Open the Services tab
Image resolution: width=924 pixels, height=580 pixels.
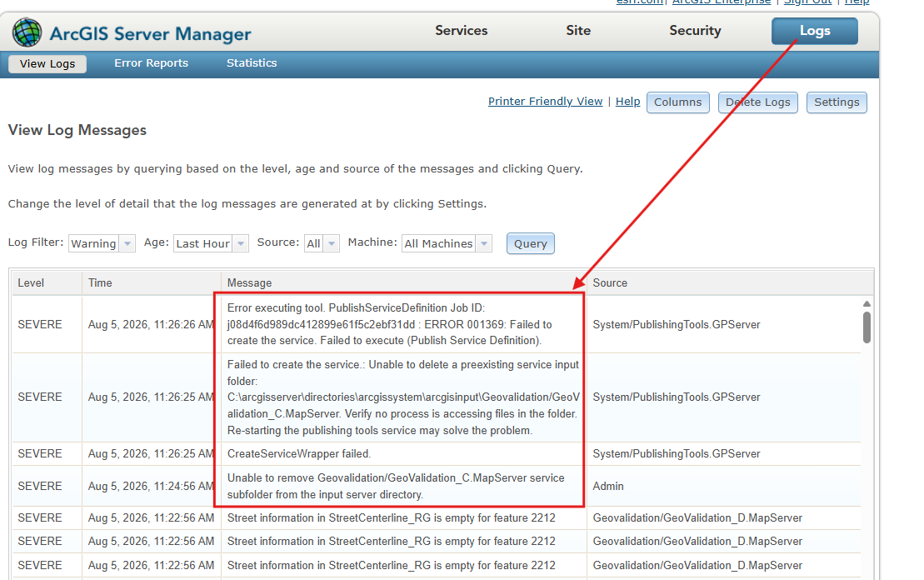[462, 31]
